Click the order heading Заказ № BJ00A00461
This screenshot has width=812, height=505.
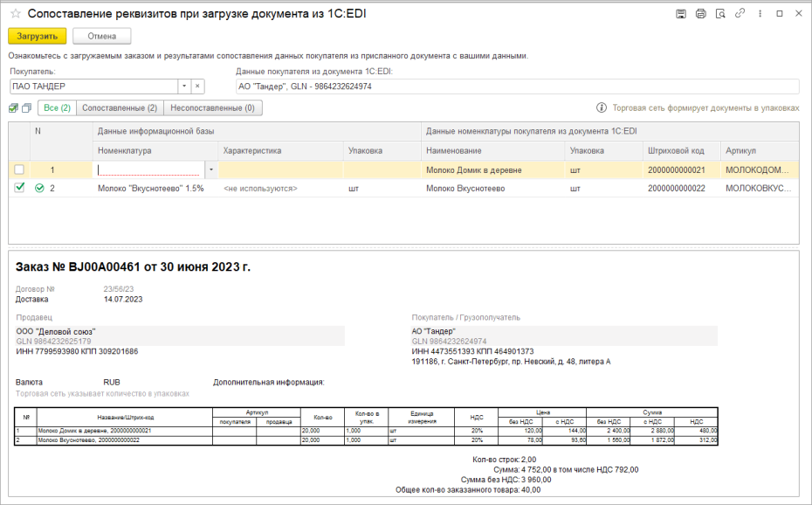pyautogui.click(x=133, y=267)
